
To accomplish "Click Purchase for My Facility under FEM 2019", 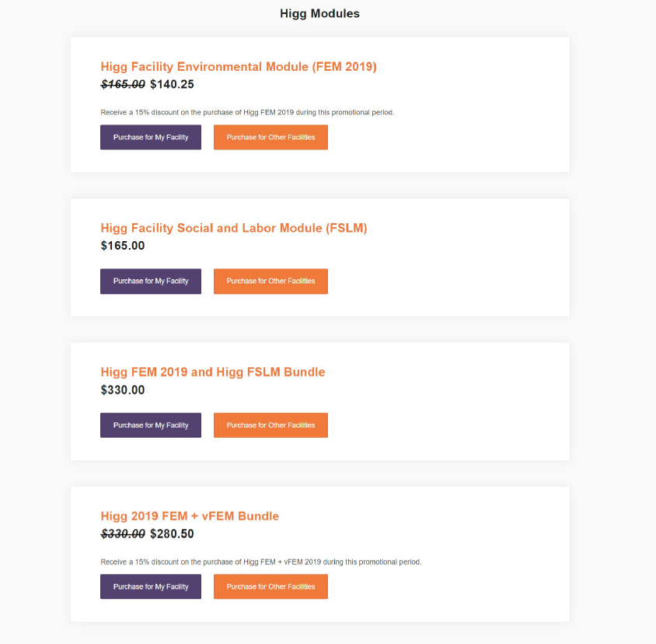I will coord(151,138).
